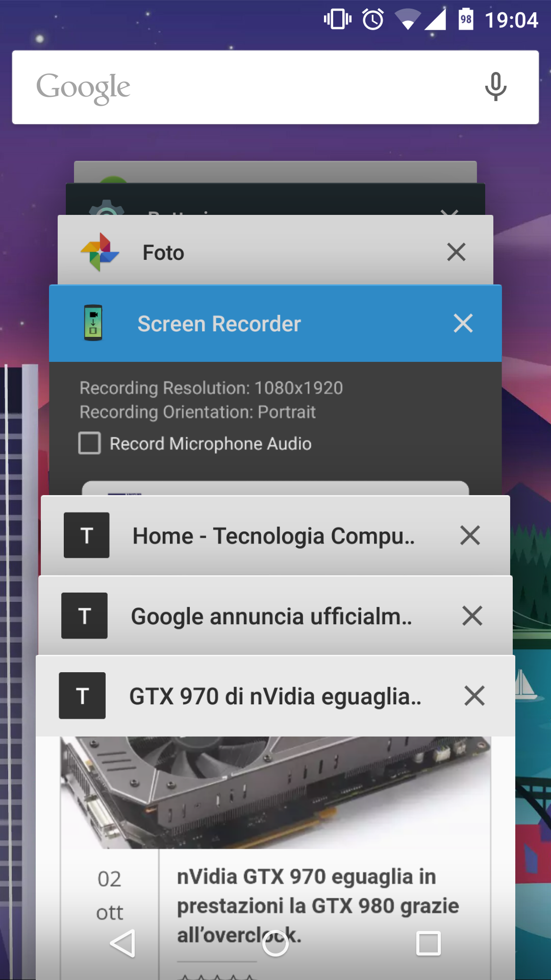The width and height of the screenshot is (551, 980).
Task: Switch to GTX 970 di nVidia eguaglia.. card
Action: (x=275, y=696)
